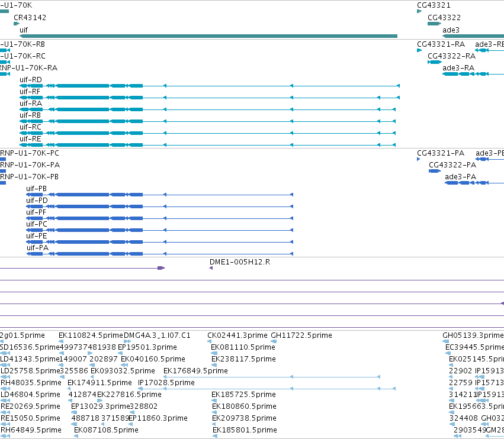Select the DME1-005H12.R arrow glyph

(x=211, y=268)
